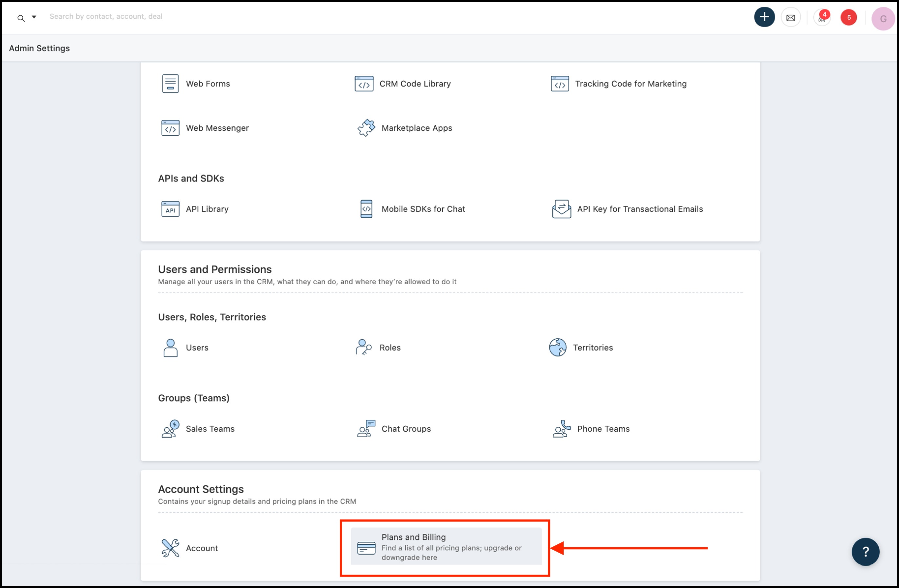Open the Users settings link
The width and height of the screenshot is (899, 588).
click(x=197, y=347)
